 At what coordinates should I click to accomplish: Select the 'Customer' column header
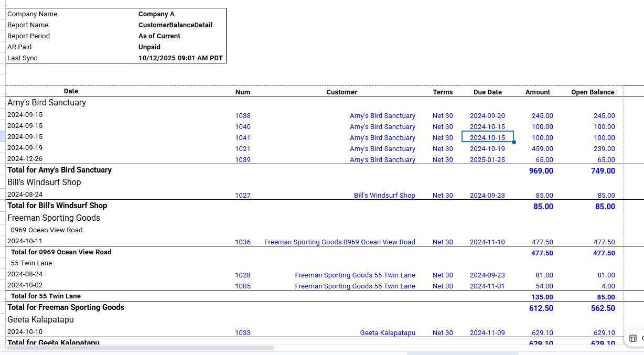pos(341,92)
